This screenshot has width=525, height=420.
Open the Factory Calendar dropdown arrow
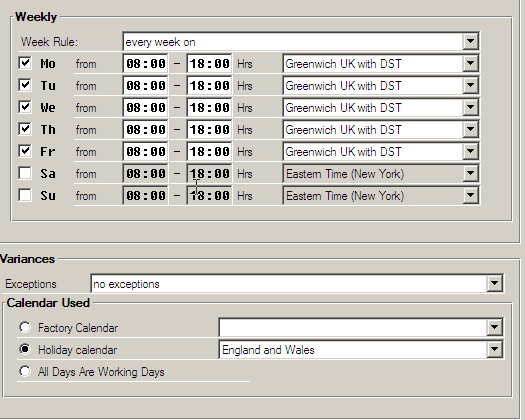pos(495,327)
